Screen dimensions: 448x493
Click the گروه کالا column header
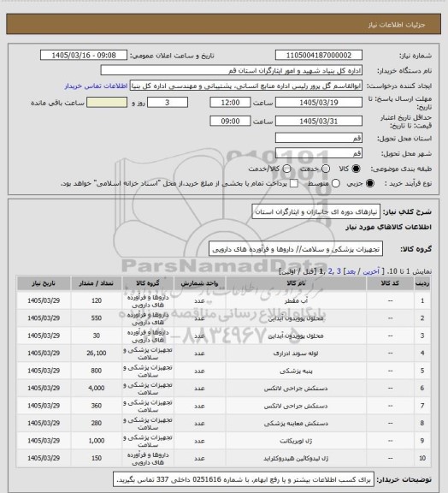click(148, 283)
